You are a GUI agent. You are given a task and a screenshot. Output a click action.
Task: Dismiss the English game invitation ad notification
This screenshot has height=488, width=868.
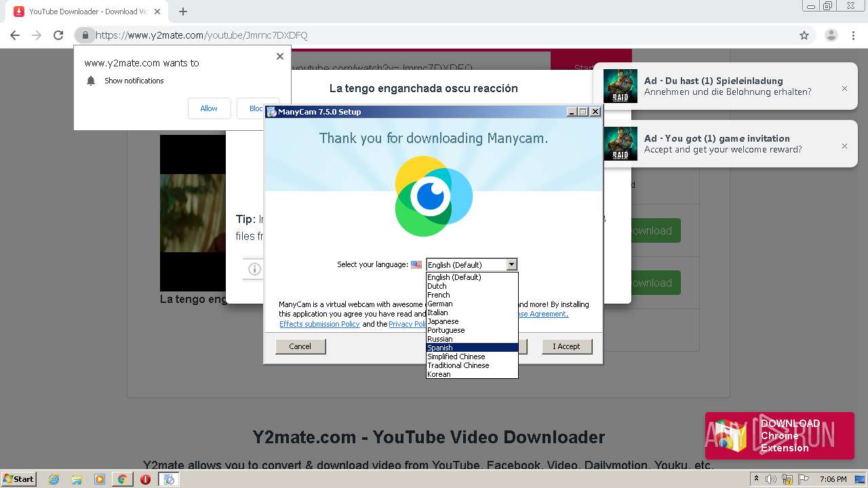coord(844,146)
